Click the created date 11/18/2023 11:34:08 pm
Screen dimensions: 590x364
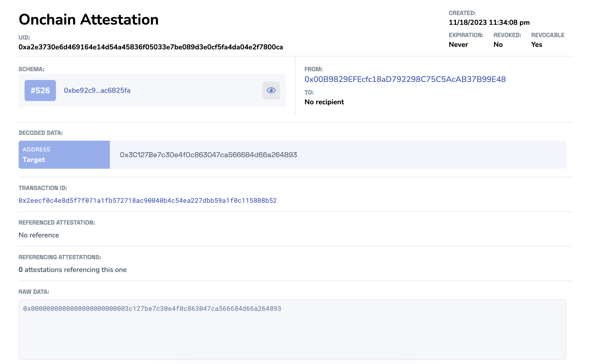click(489, 23)
